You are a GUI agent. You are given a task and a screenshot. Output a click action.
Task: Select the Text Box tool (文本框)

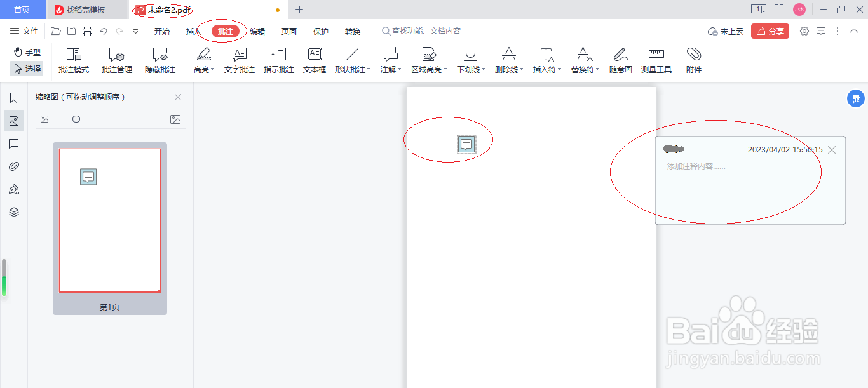pos(315,61)
